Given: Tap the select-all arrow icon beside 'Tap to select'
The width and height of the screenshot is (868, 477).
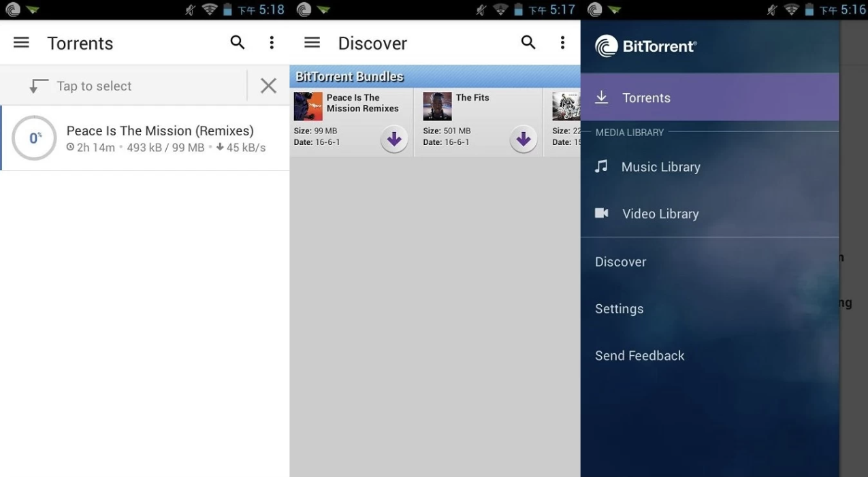Looking at the screenshot, I should tap(38, 86).
